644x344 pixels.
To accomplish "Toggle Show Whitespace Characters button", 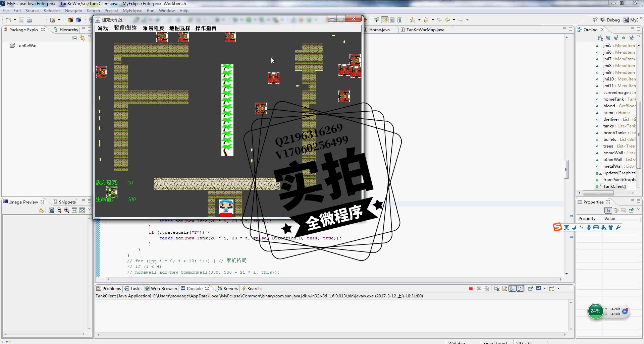I will click(x=400, y=20).
